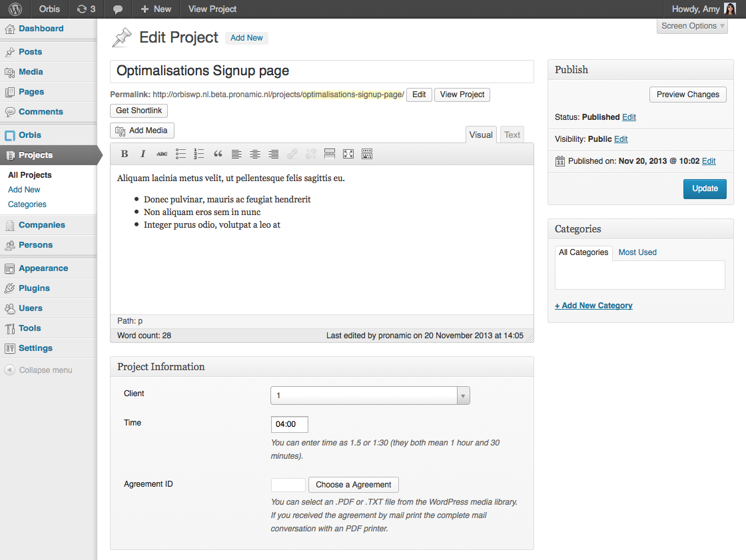Image resolution: width=746 pixels, height=560 pixels.
Task: Click the WordPress logo in admin bar
Action: tap(15, 9)
